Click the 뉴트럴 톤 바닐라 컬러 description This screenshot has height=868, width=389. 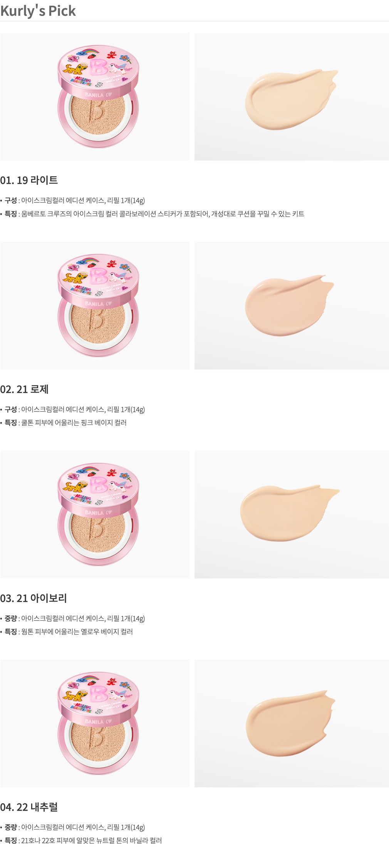(x=81, y=841)
